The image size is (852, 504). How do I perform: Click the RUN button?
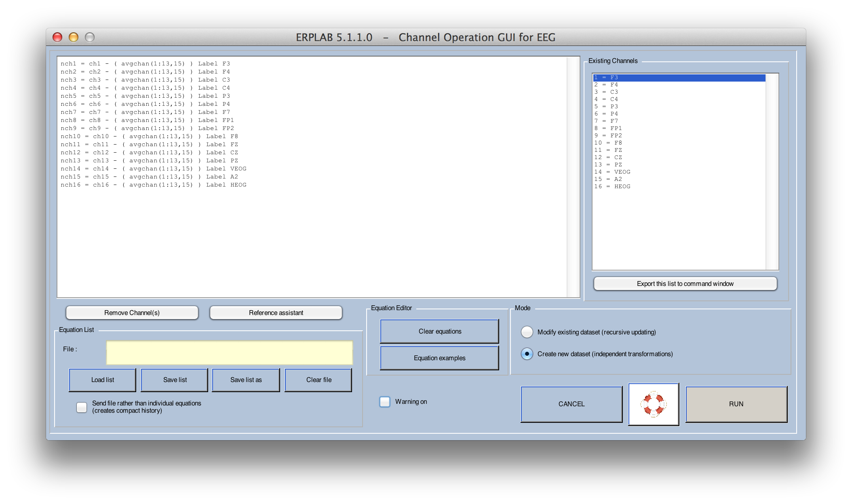[736, 404]
